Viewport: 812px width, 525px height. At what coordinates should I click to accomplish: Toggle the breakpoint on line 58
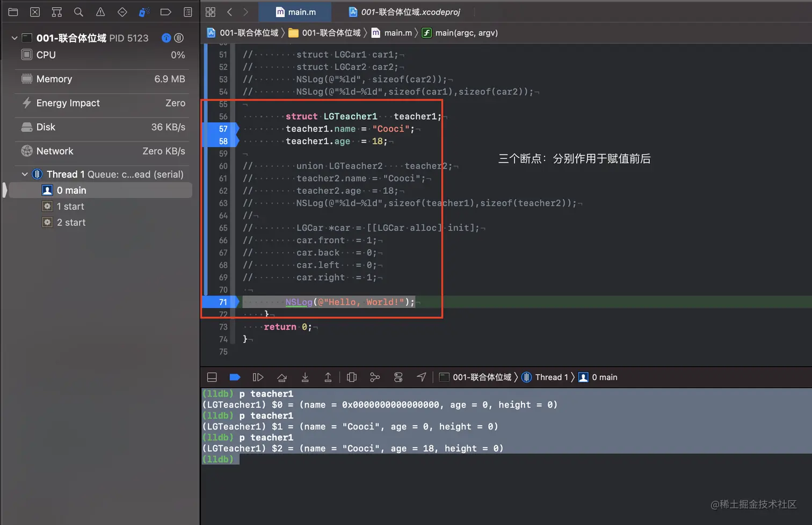pos(220,141)
